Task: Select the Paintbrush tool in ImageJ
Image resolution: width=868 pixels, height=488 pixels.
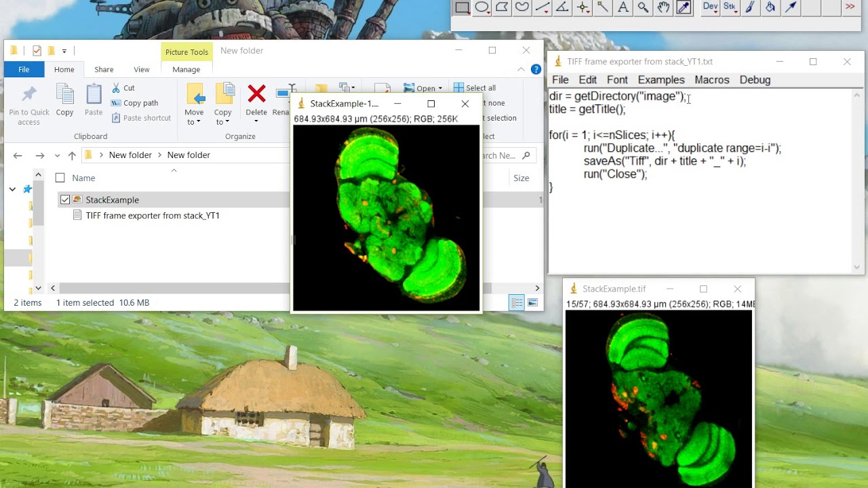Action: pos(750,7)
